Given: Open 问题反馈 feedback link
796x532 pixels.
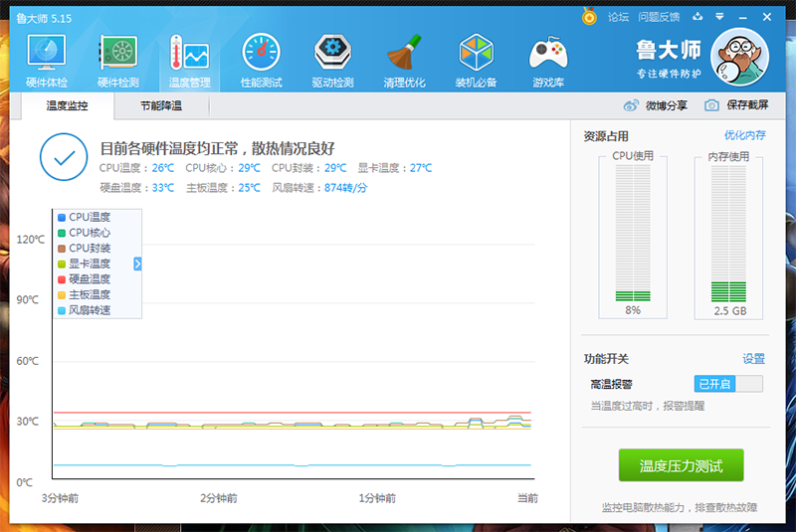Looking at the screenshot, I should click(659, 17).
